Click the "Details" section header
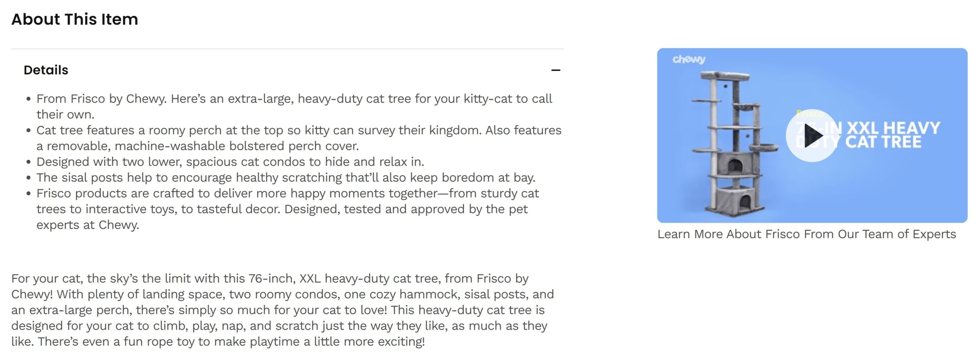The width and height of the screenshot is (980, 358). 46,70
